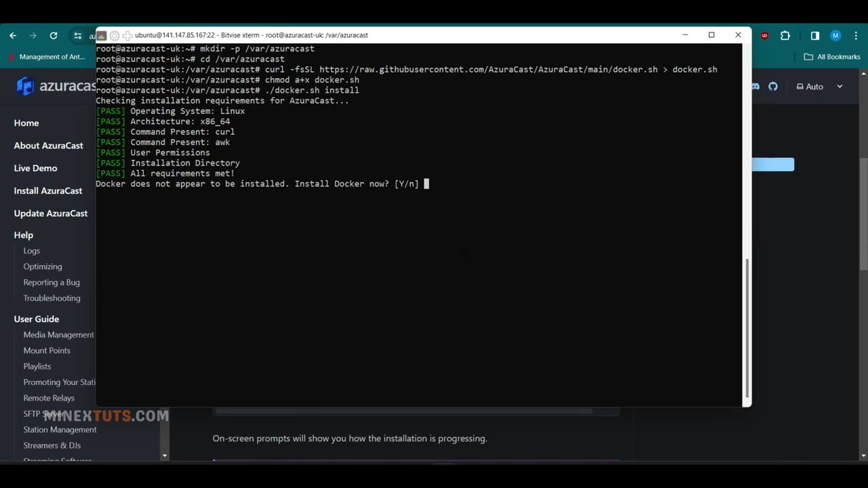The width and height of the screenshot is (868, 488).
Task: Open the Live Demo link
Action: [35, 168]
